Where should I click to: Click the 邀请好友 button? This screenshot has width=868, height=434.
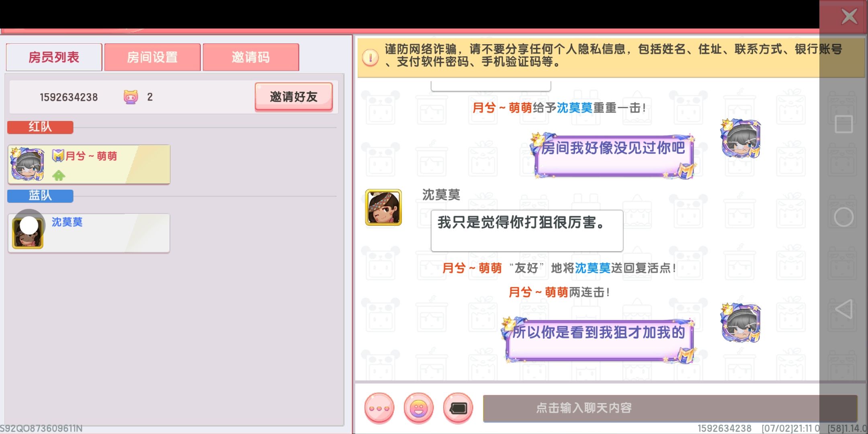pyautogui.click(x=294, y=96)
